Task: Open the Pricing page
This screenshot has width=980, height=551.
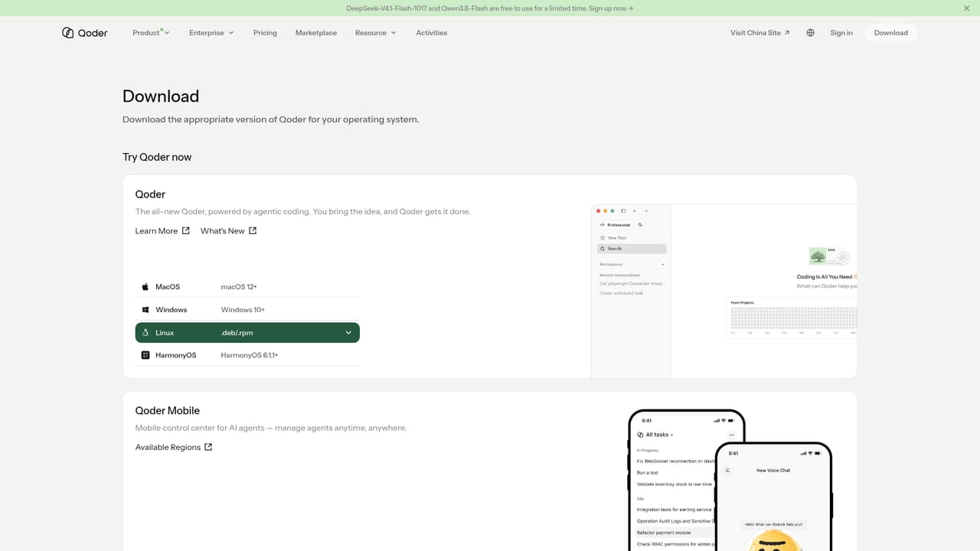Action: 265,33
